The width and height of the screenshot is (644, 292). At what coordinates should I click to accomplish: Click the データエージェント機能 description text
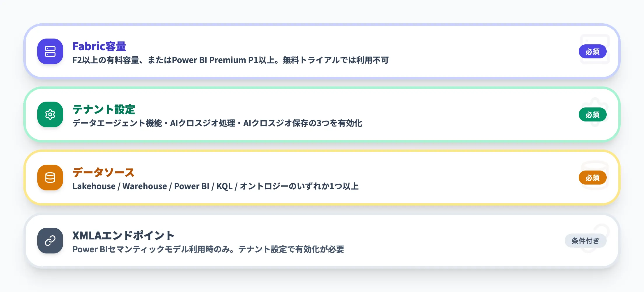[x=217, y=123]
